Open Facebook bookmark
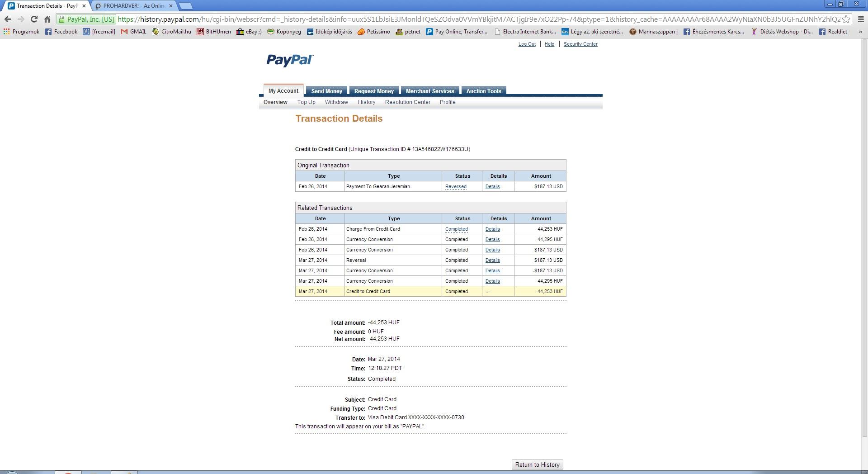 [61, 32]
